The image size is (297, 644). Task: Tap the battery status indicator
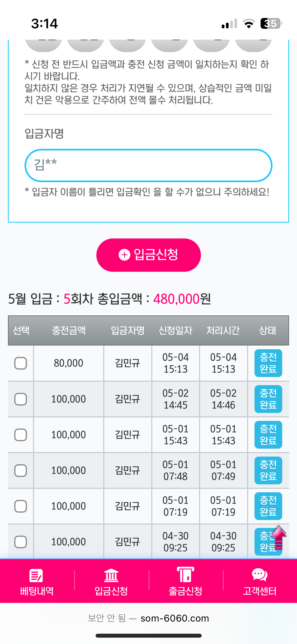point(271,24)
